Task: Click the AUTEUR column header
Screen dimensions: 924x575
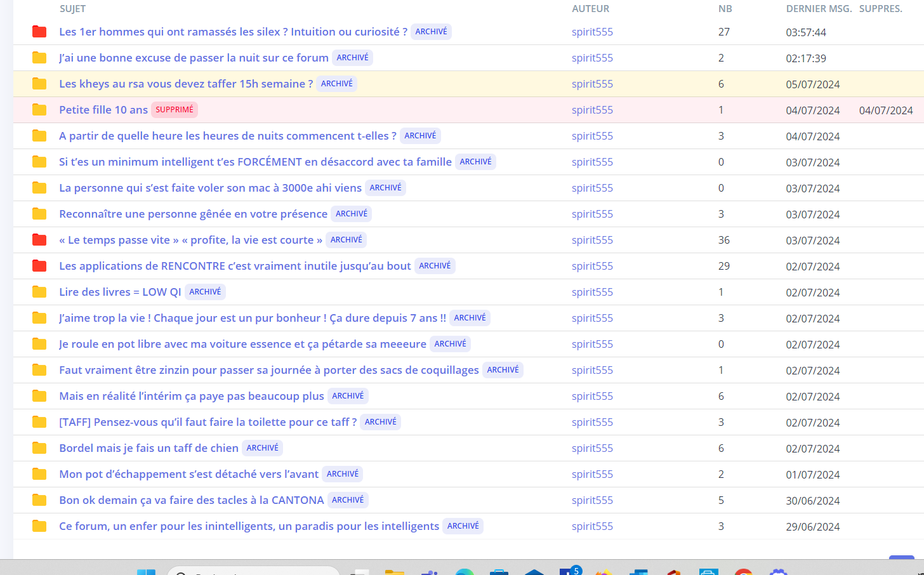Action: click(590, 9)
